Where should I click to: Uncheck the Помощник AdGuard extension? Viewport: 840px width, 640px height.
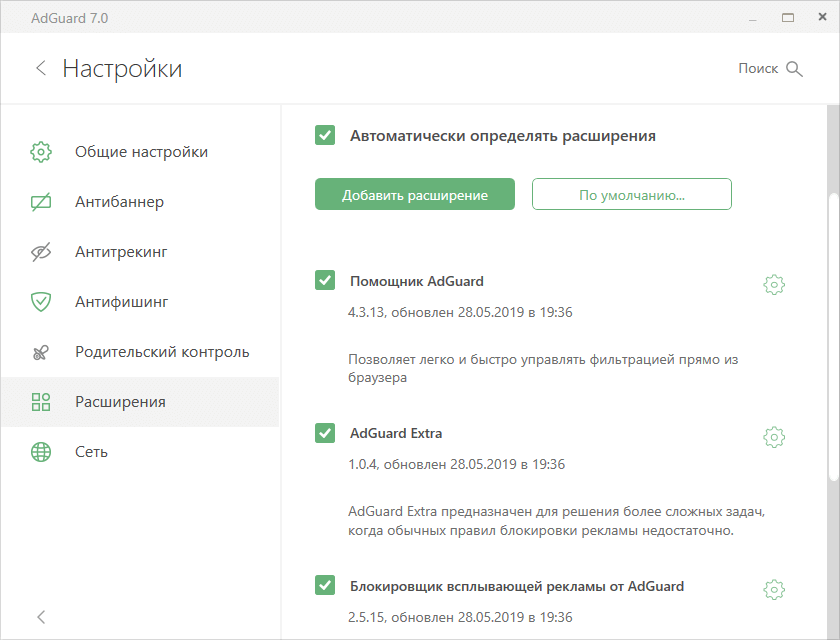324,280
